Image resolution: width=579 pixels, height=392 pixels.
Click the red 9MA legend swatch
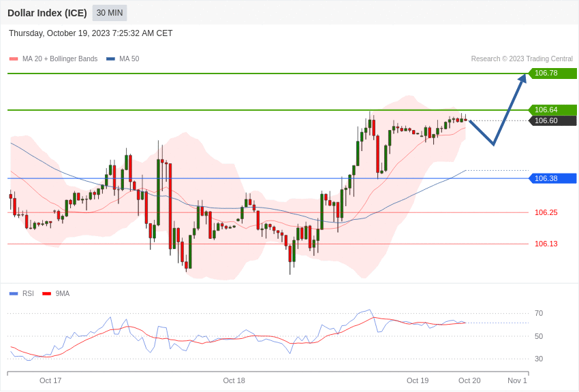click(47, 294)
